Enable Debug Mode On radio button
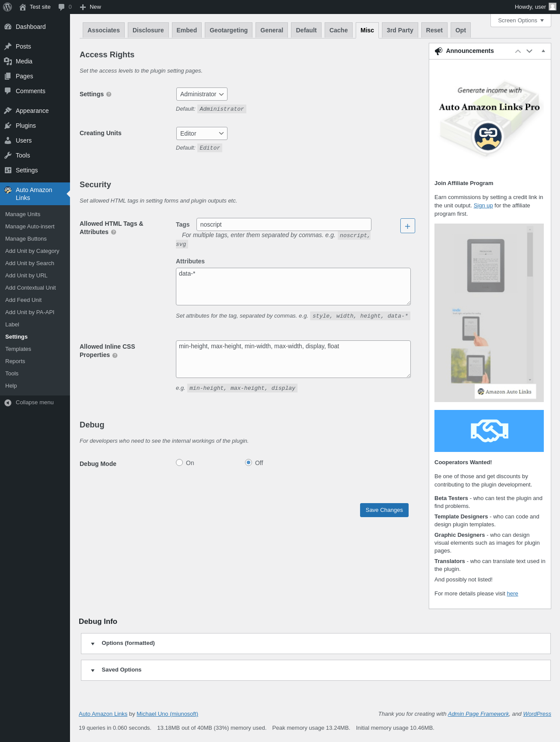 coord(179,462)
